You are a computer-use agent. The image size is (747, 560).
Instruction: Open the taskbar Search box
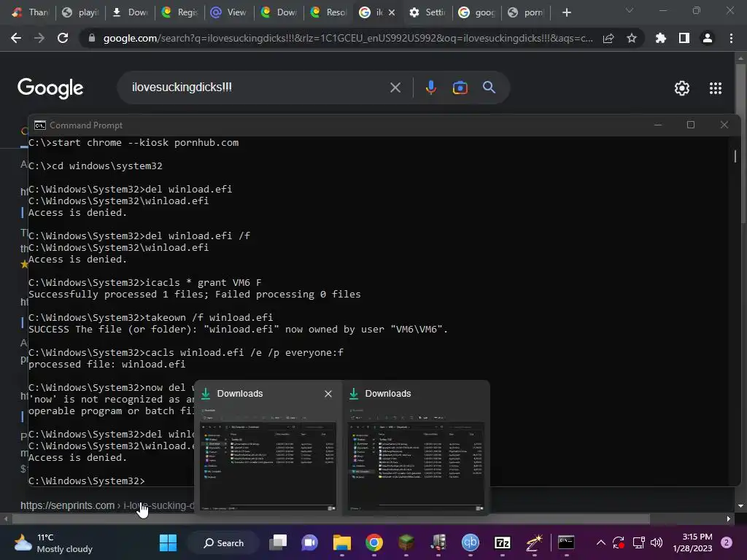(223, 542)
